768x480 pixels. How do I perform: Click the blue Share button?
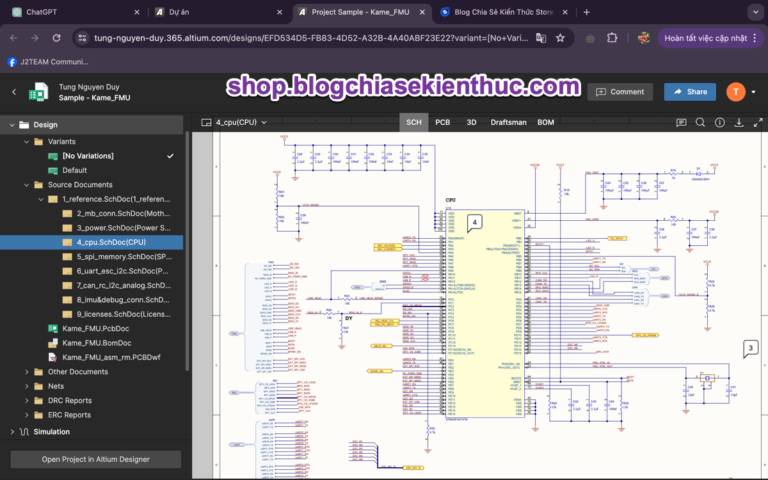tap(690, 92)
